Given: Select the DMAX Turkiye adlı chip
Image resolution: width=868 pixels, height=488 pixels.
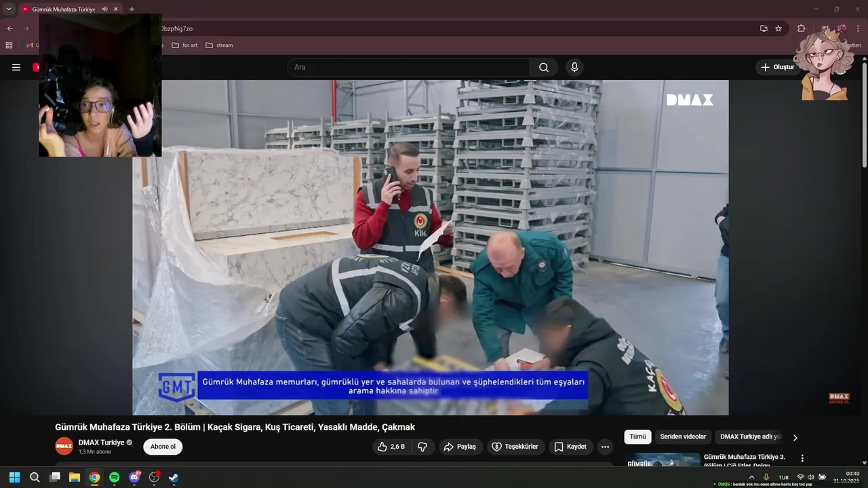Looking at the screenshot, I should click(750, 437).
